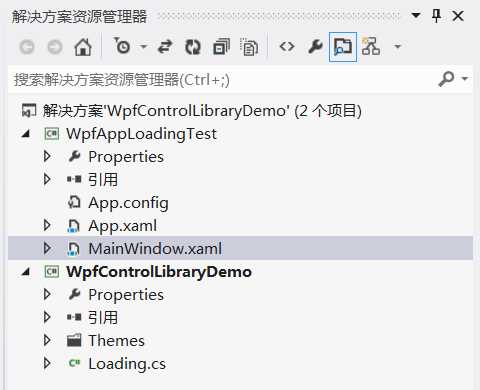The image size is (480, 390).
Task: Select the WpfAppLoadingTest project
Action: tap(141, 134)
